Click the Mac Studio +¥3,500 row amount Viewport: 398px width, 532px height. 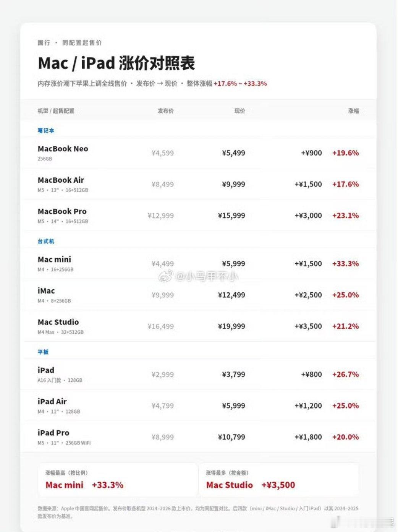coord(308,326)
